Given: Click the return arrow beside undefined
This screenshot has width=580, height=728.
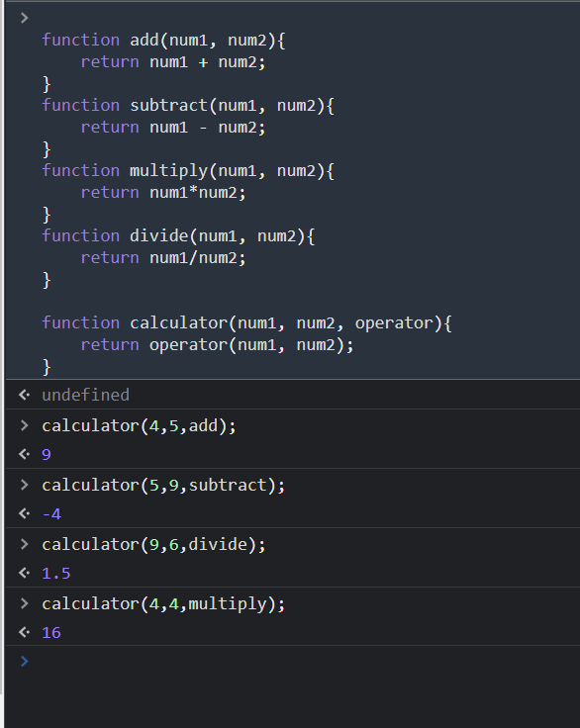Looking at the screenshot, I should pos(24,395).
